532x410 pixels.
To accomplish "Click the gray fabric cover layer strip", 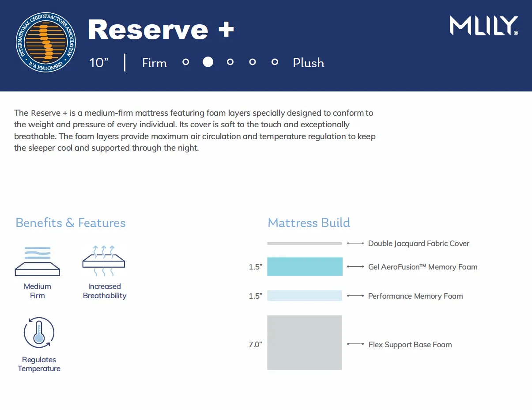I will pos(305,243).
